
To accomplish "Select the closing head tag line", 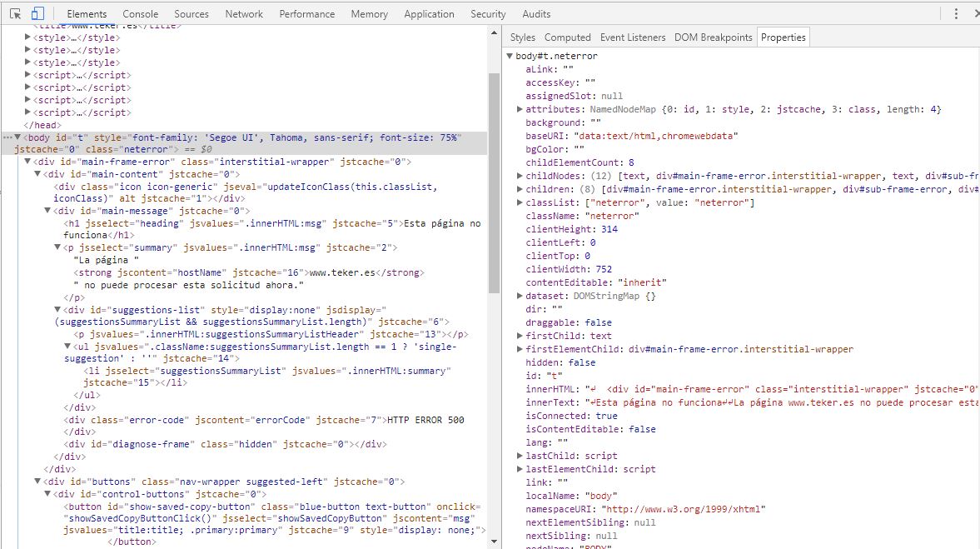I will (42, 125).
